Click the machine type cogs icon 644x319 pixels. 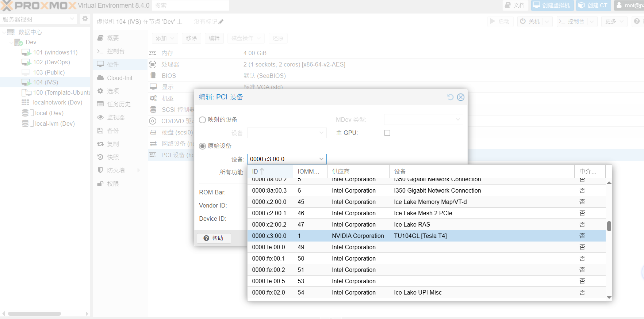click(x=153, y=98)
